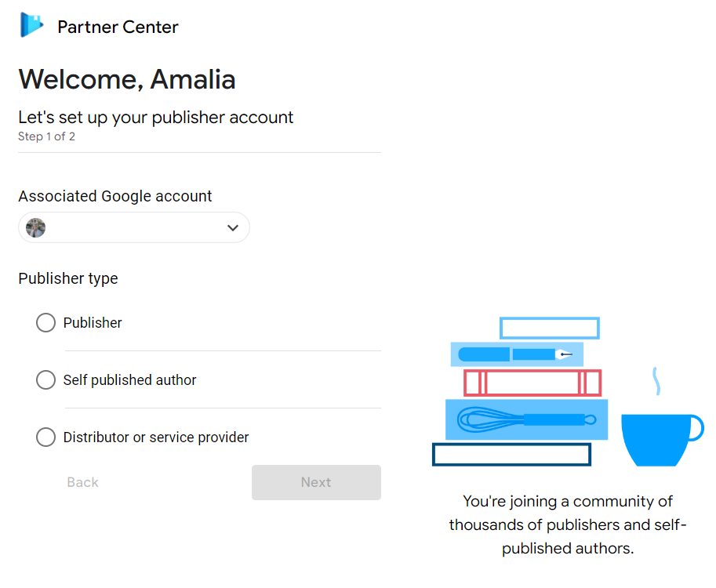Click the Welcome, Amalia heading
Screen dimensions: 716x588
coord(126,79)
